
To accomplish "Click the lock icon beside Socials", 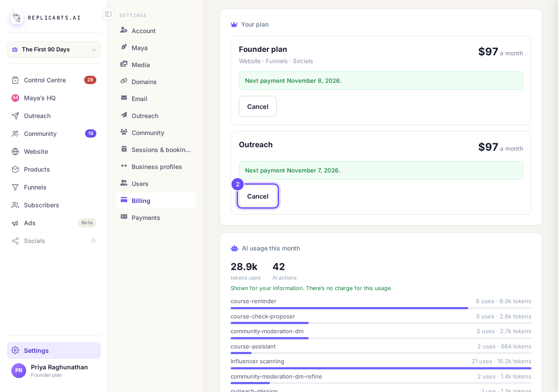I will click(x=93, y=241).
